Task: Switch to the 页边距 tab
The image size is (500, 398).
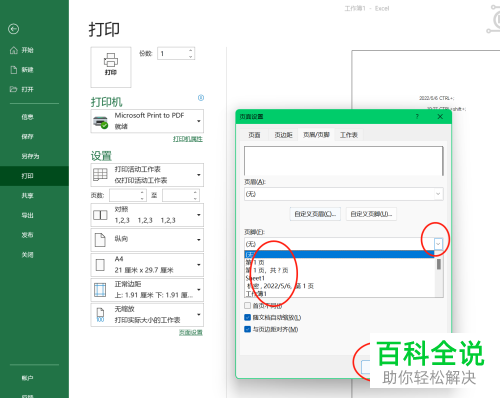Action: pyautogui.click(x=283, y=135)
